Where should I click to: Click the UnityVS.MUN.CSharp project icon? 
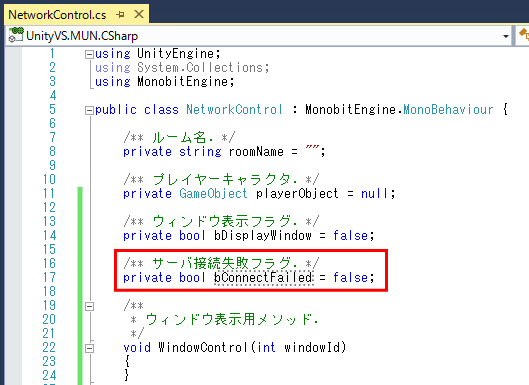[x=16, y=35]
